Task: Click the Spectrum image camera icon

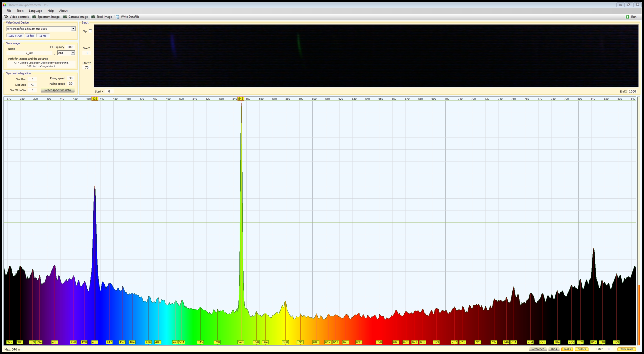Action: 34,17
